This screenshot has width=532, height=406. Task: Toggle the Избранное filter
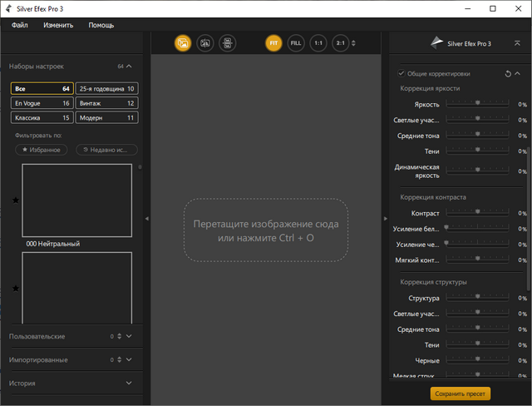pyautogui.click(x=42, y=150)
